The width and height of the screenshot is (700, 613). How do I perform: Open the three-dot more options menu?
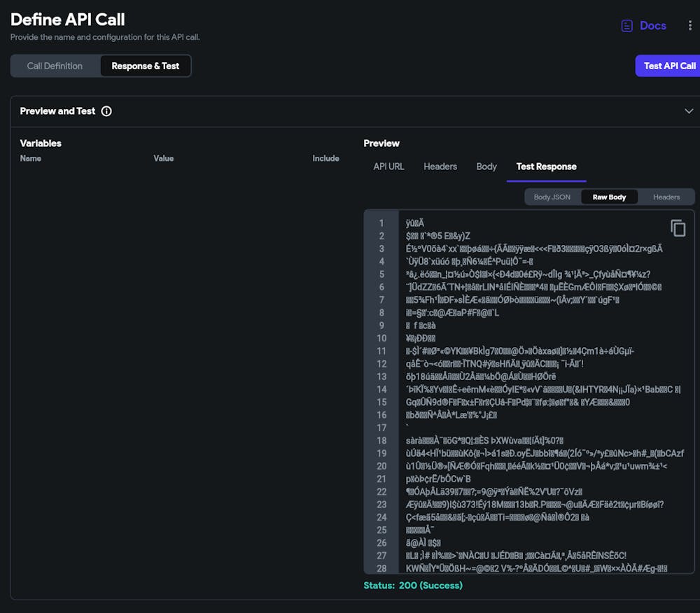(x=689, y=25)
